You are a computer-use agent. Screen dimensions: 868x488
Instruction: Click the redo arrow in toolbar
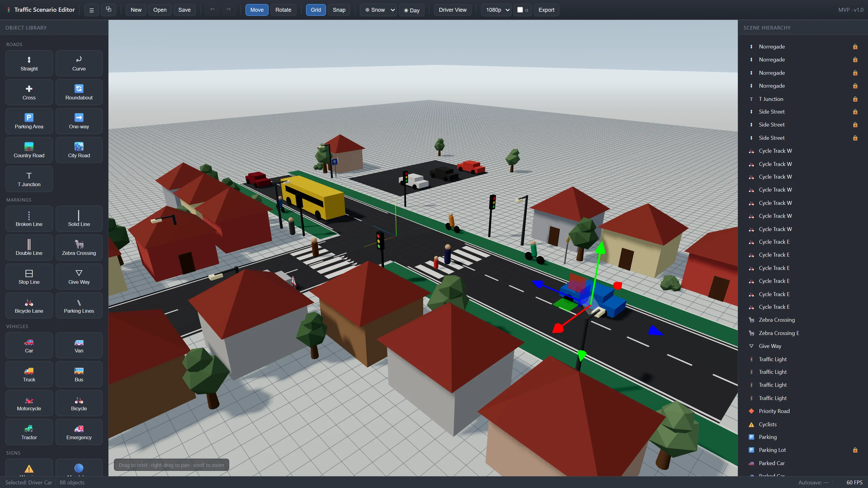[228, 10]
